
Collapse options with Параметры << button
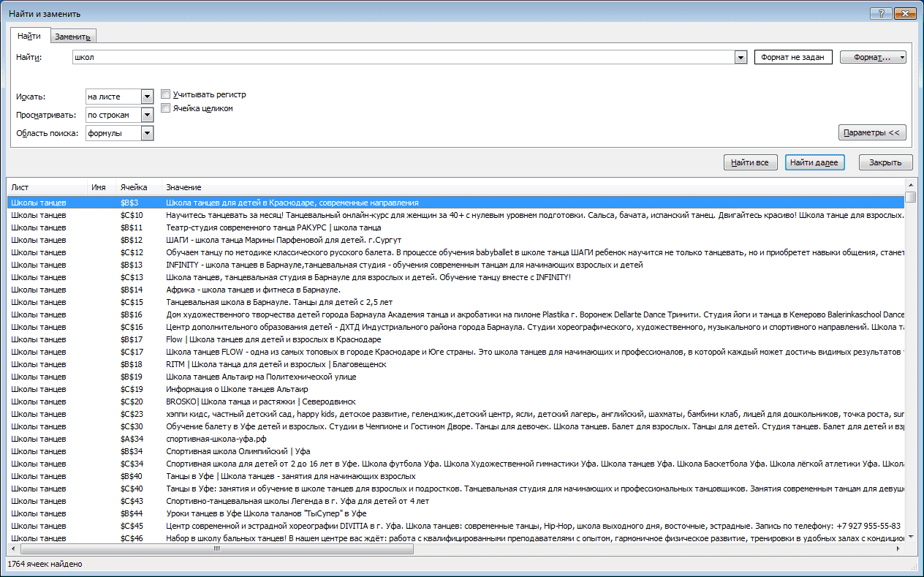[873, 133]
